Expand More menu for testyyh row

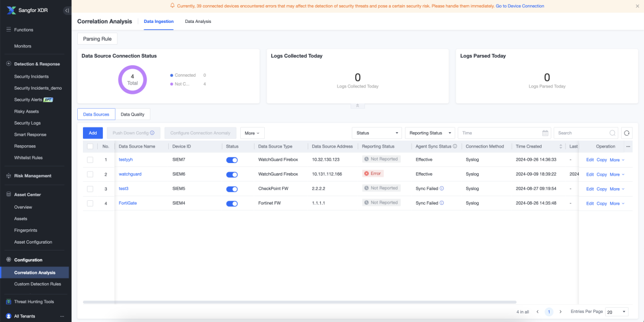(x=617, y=160)
